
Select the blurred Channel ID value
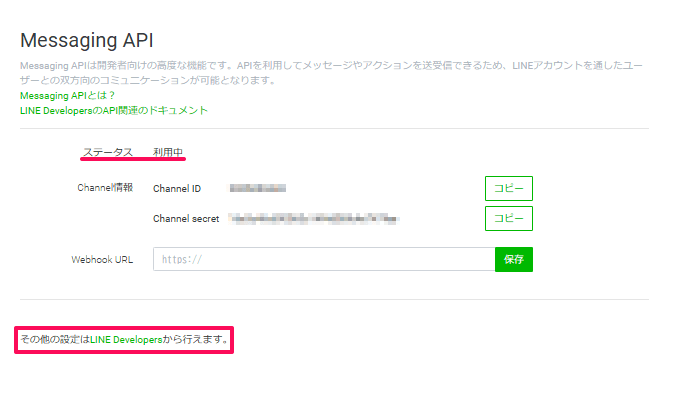(x=258, y=188)
